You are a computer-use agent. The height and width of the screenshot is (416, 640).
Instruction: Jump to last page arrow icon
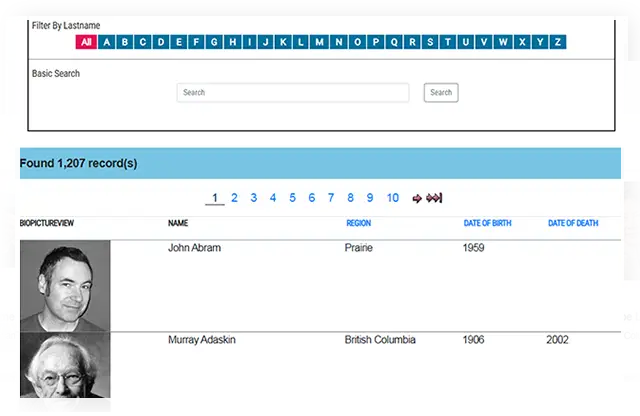[434, 198]
